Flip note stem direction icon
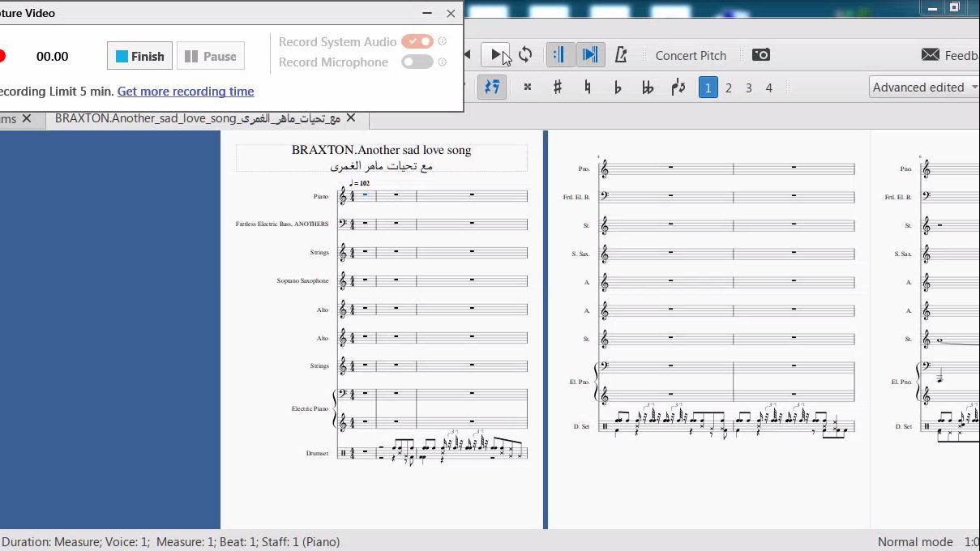This screenshot has height=551, width=980. click(678, 88)
